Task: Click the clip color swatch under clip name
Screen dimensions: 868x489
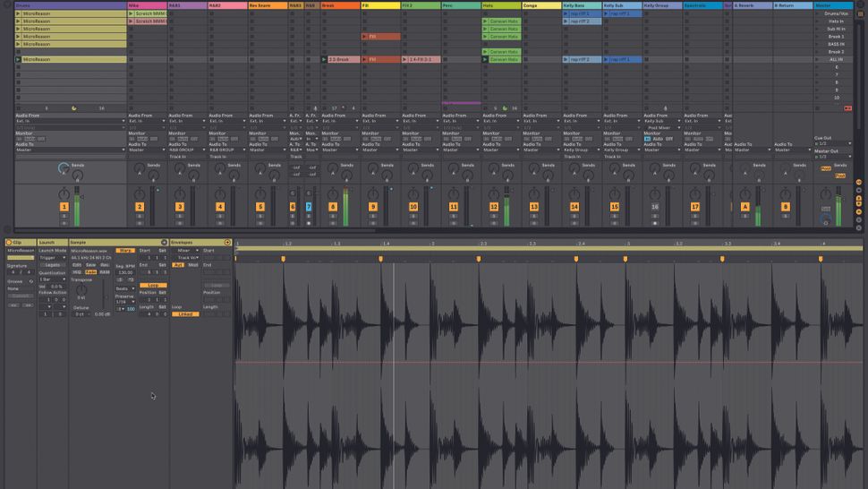Action: tap(21, 258)
